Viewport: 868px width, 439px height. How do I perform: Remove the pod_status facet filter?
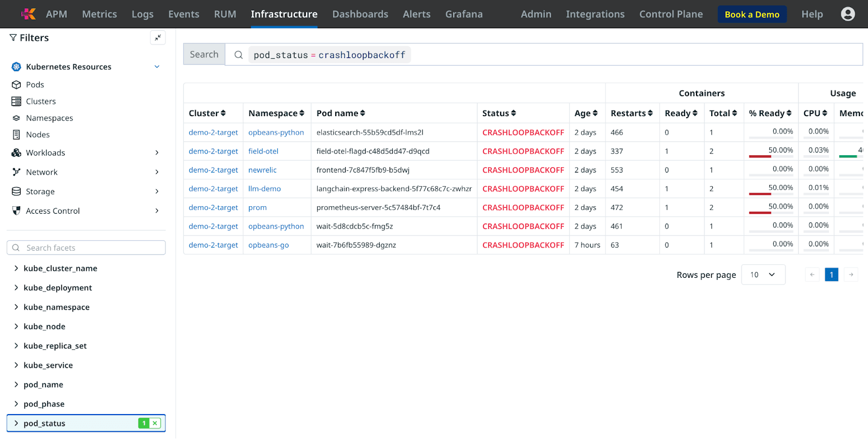point(155,423)
